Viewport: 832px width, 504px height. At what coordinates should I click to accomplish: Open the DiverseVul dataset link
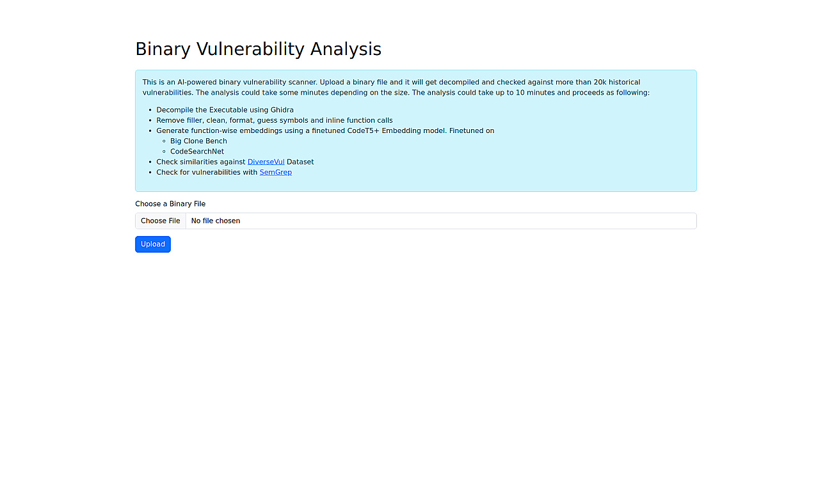click(266, 162)
